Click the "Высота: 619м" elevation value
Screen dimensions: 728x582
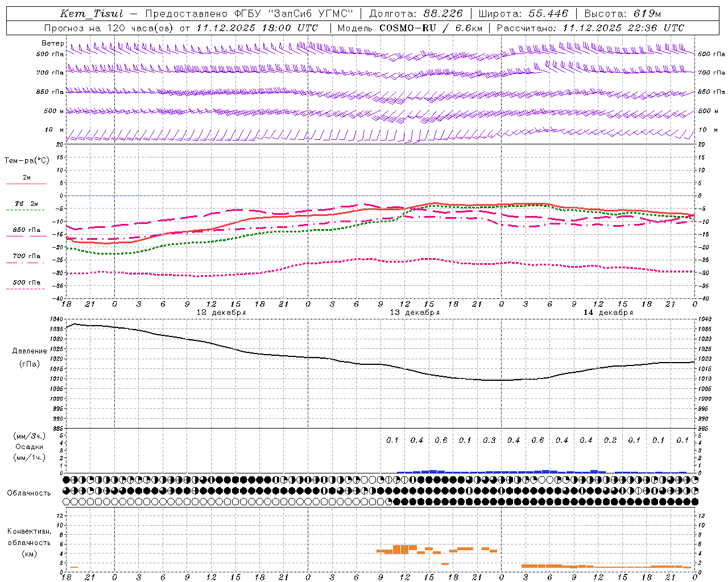tap(623, 14)
